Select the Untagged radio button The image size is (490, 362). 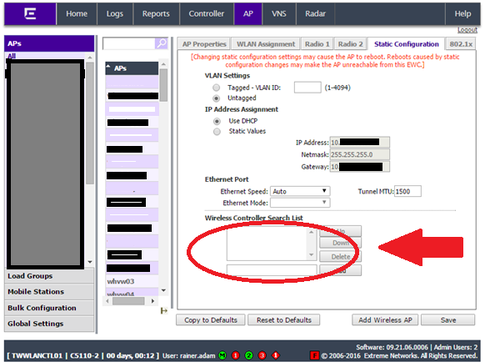pos(216,98)
